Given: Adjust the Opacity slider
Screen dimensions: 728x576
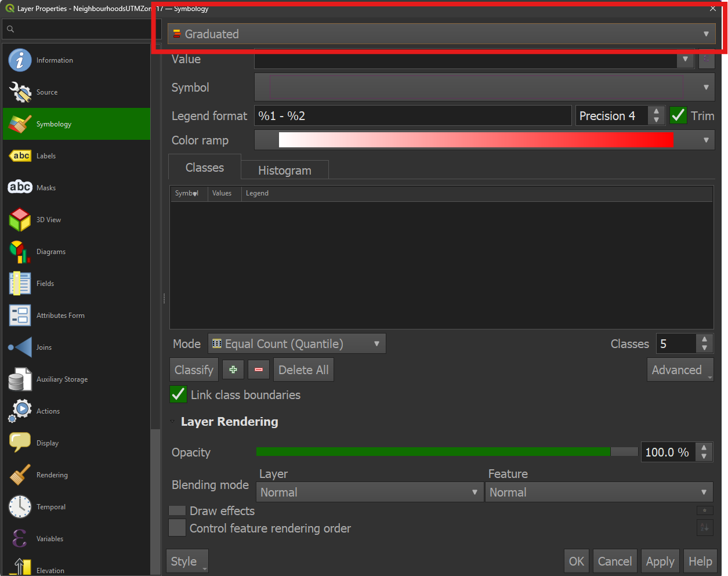Looking at the screenshot, I should pyautogui.click(x=447, y=452).
